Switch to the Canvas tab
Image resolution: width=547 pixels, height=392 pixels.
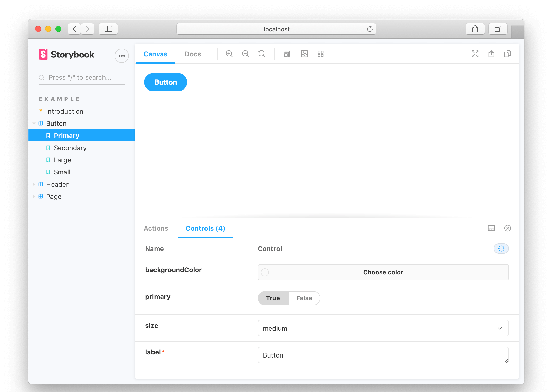click(x=155, y=54)
